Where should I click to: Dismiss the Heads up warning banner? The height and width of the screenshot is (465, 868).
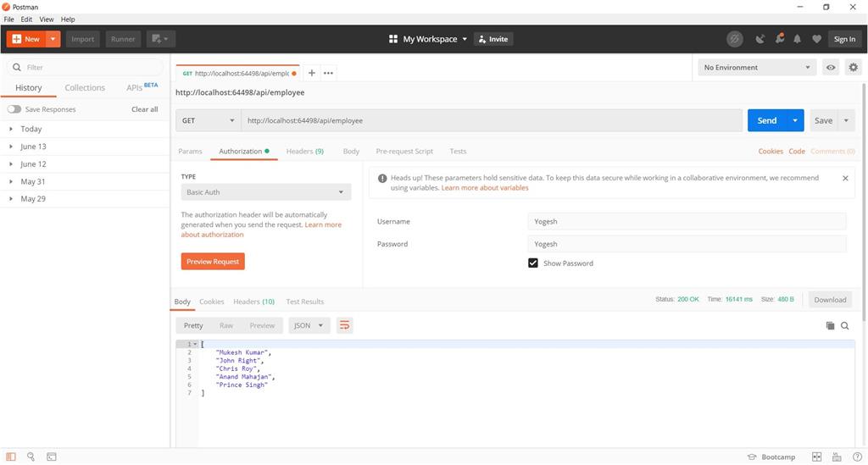tap(845, 178)
